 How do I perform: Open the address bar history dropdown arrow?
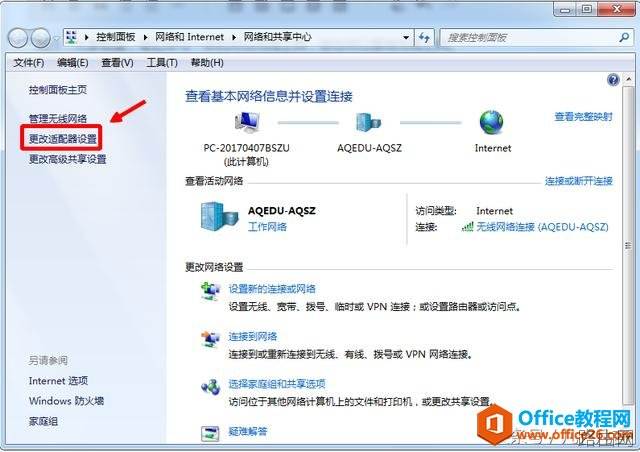pos(406,38)
